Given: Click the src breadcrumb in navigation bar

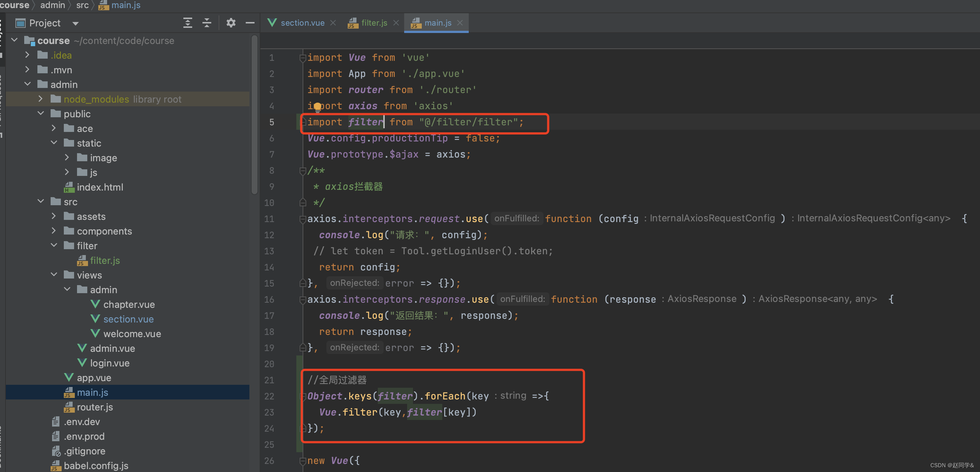Looking at the screenshot, I should coord(82,5).
